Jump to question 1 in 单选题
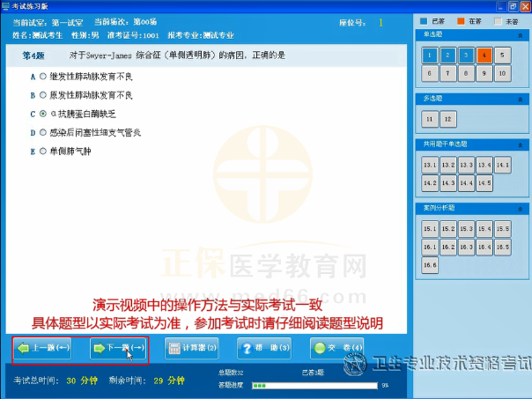 tap(430, 55)
